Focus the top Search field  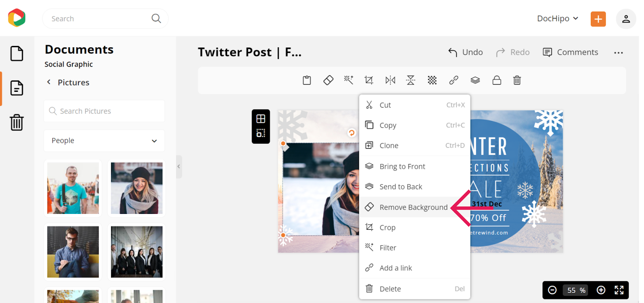pyautogui.click(x=105, y=19)
